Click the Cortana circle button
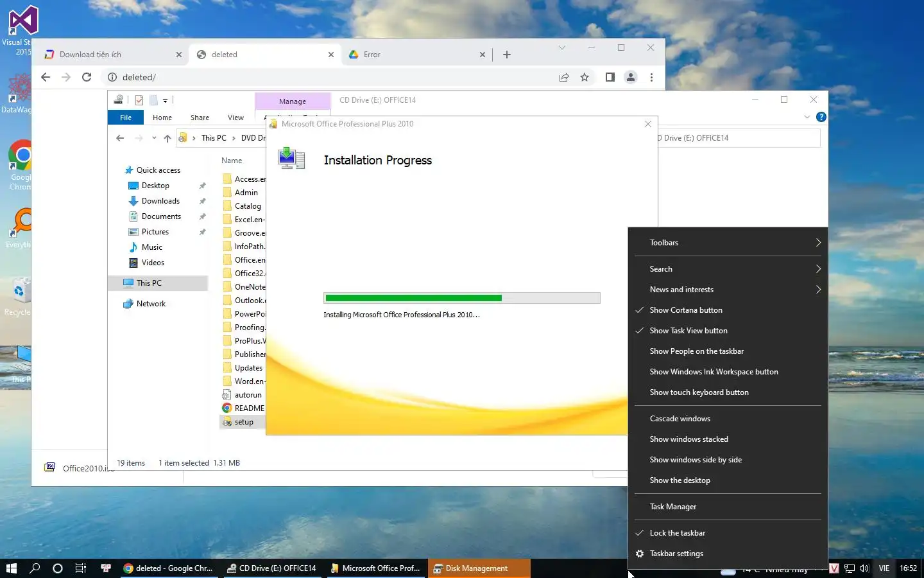 (x=58, y=568)
